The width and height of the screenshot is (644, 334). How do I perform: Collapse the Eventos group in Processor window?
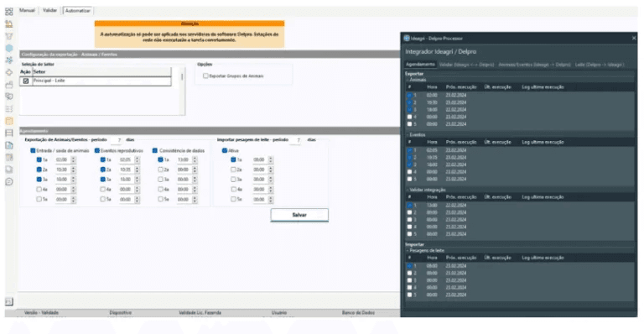pyautogui.click(x=408, y=135)
